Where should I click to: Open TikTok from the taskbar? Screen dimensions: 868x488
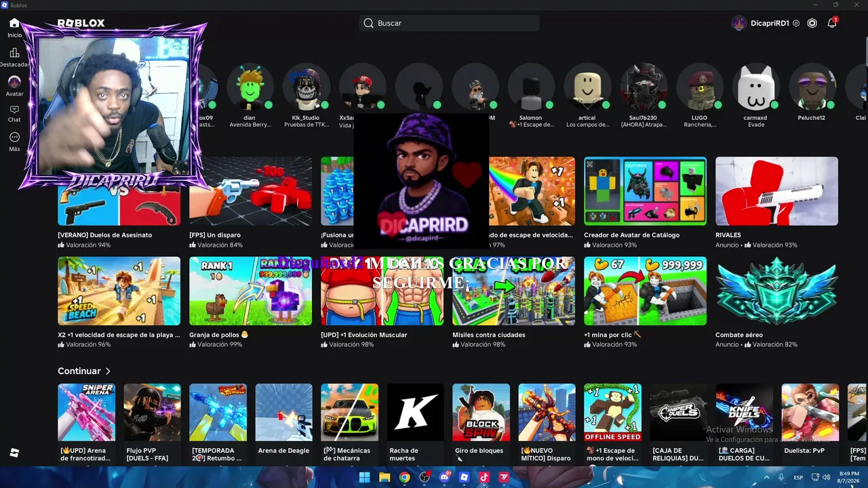[x=484, y=477]
